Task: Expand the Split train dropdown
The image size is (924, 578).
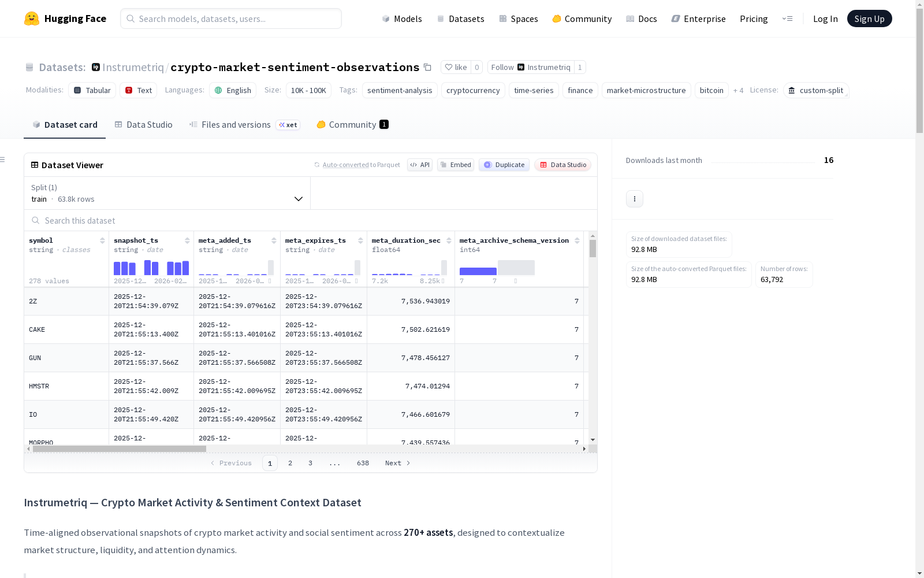Action: pyautogui.click(x=167, y=193)
